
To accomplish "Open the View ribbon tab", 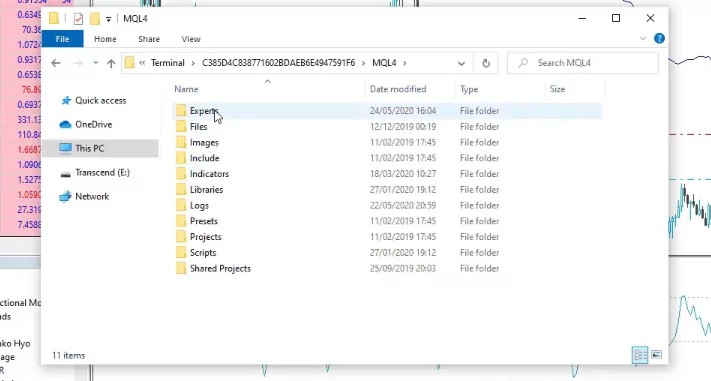I will [191, 39].
